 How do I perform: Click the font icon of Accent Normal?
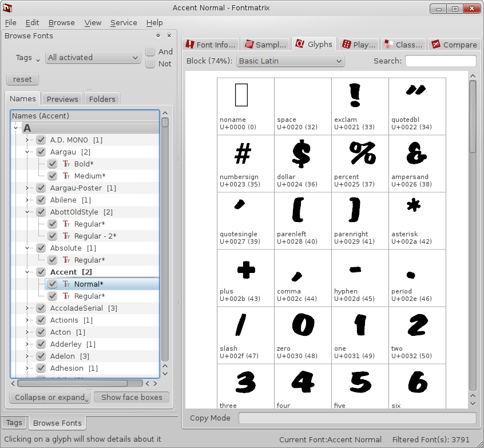coord(66,284)
